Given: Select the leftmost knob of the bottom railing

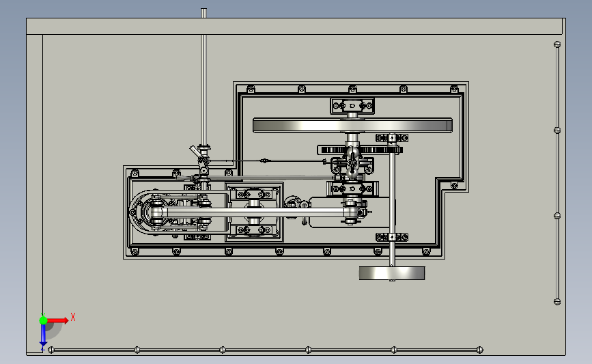Looking at the screenshot, I should 51,350.
